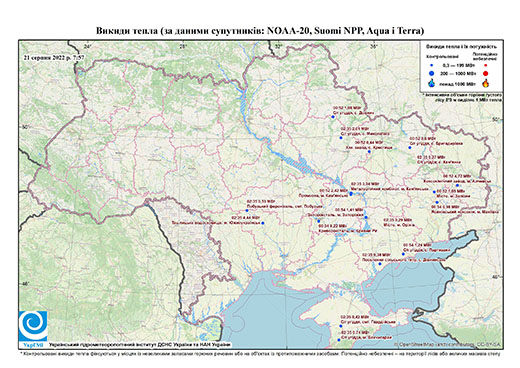520x368 pixels.
Task: Select the blue marker at с. Миколаївка
Action: (341, 137)
